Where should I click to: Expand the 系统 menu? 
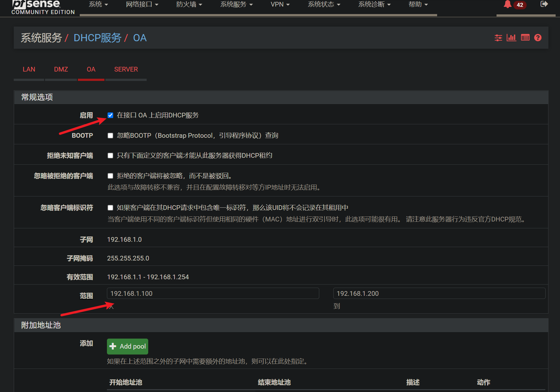click(98, 5)
